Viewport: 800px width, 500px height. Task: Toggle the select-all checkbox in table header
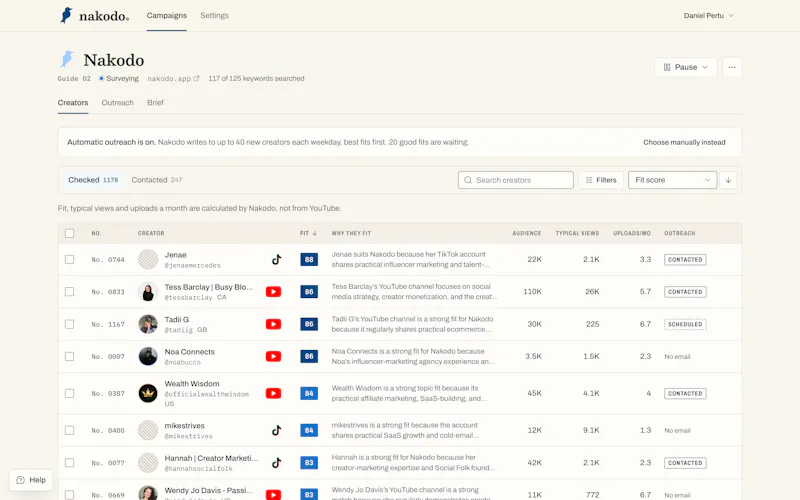(x=69, y=233)
